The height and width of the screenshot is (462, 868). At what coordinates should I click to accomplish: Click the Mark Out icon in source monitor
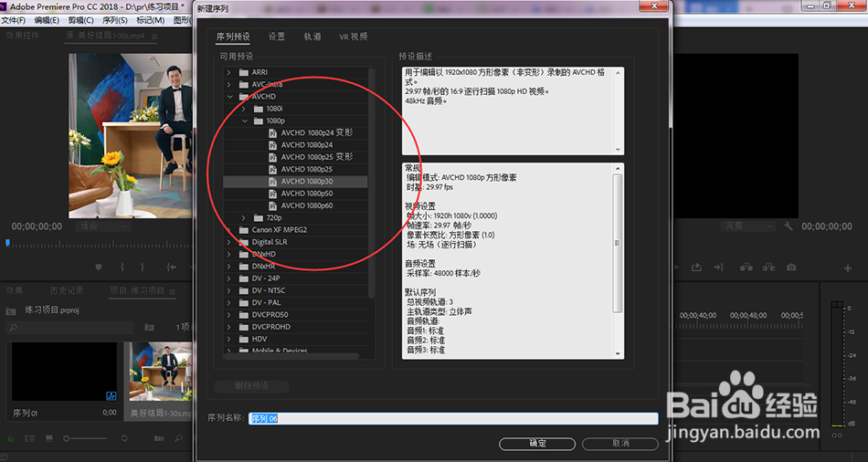[142, 268]
